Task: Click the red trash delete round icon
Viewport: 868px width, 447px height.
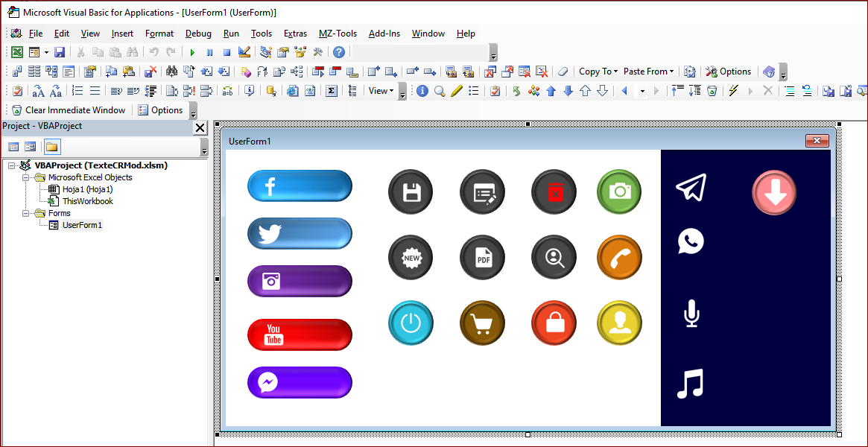Action: click(554, 192)
